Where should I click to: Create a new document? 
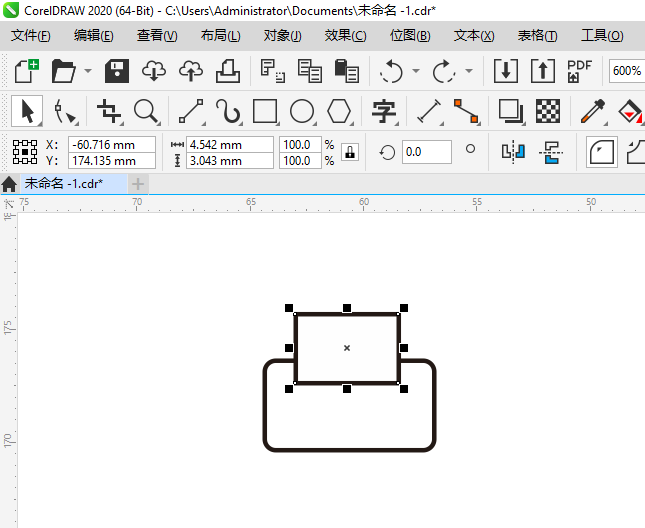coord(27,71)
